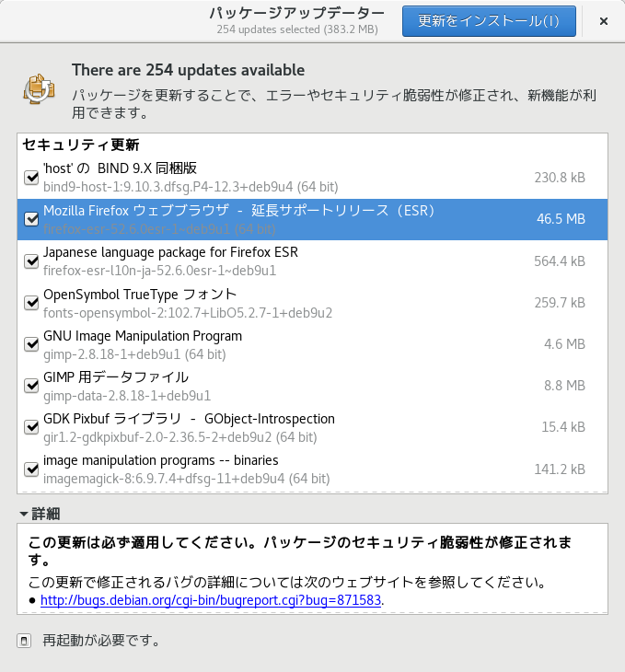
Task: Deselect the Japanese language package for Firefox checkbox
Action: pos(31,261)
